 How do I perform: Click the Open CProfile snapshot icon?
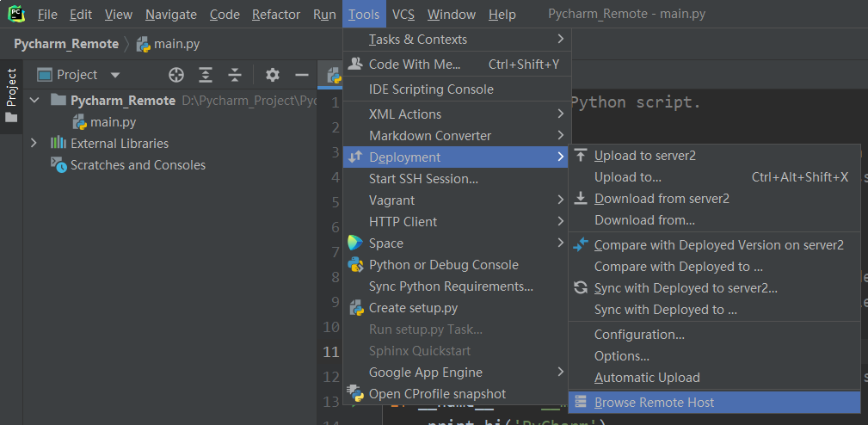pyautogui.click(x=354, y=393)
